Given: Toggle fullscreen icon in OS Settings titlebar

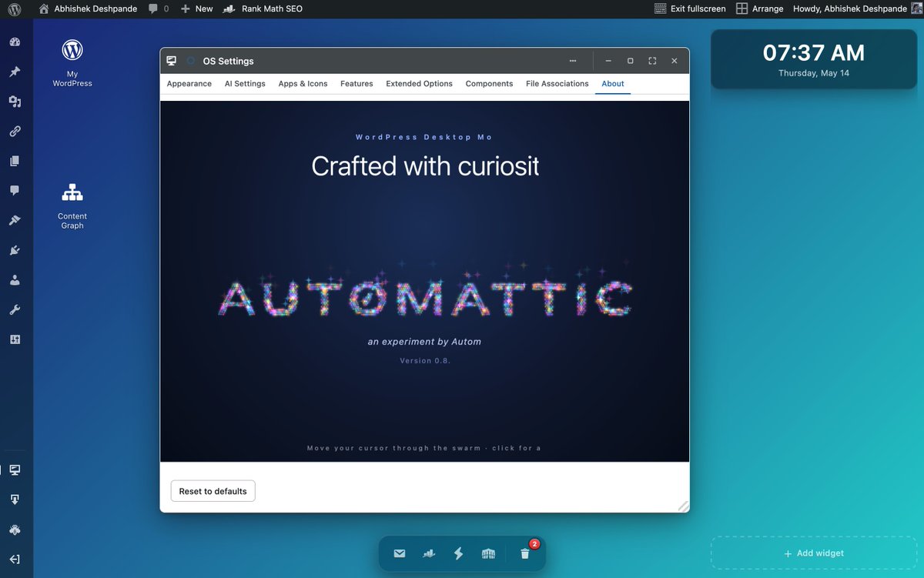Looking at the screenshot, I should click(652, 61).
